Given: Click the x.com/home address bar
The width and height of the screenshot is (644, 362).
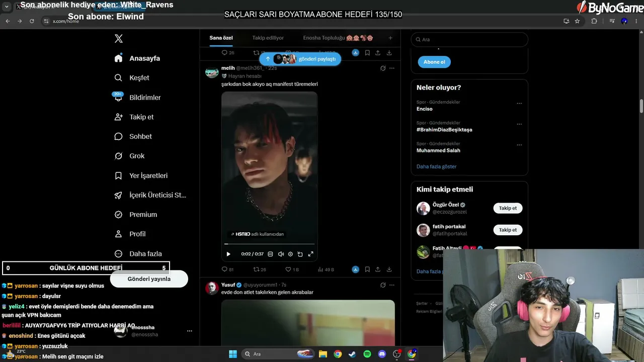Looking at the screenshot, I should click(x=302, y=21).
